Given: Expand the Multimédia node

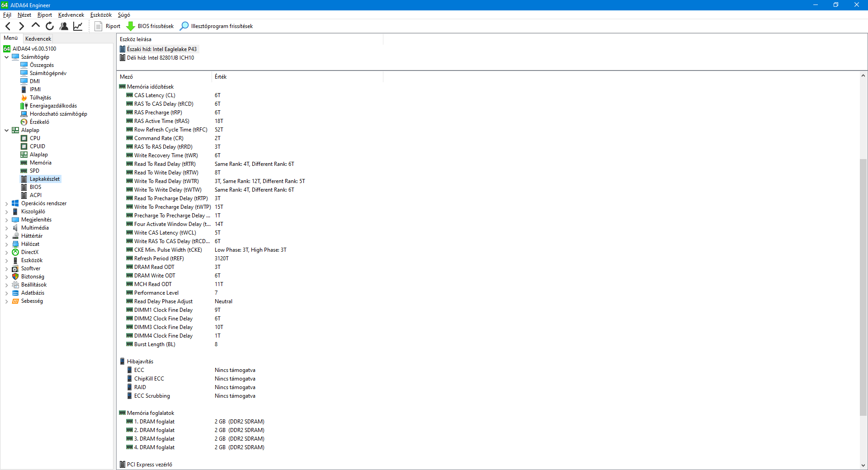Looking at the screenshot, I should pyautogui.click(x=7, y=228).
